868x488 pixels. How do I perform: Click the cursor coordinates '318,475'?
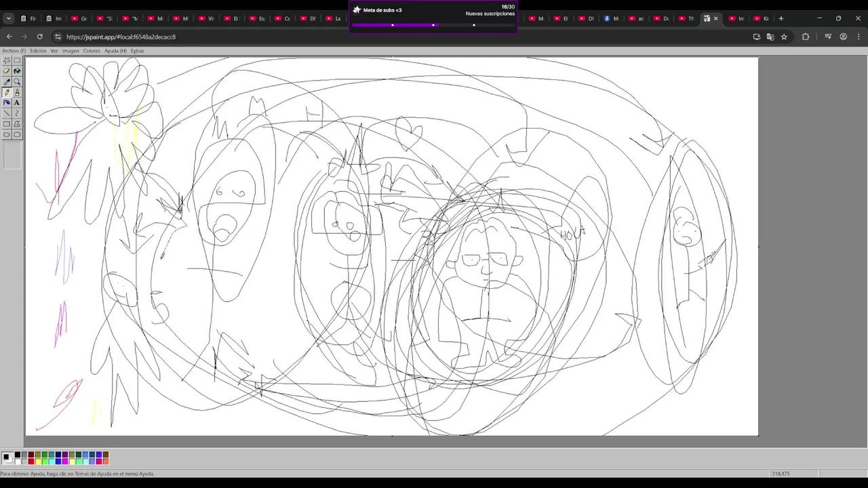(x=781, y=474)
